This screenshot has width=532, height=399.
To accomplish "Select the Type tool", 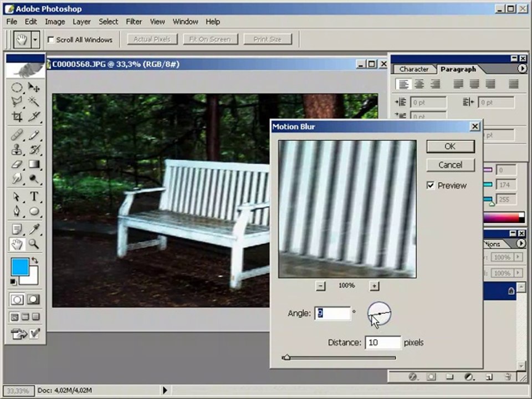I will point(34,197).
